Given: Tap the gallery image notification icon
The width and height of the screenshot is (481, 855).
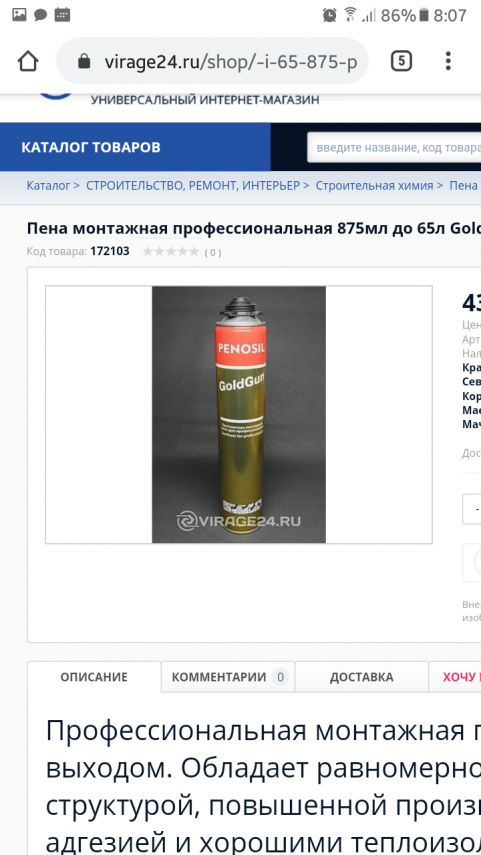Looking at the screenshot, I should (19, 15).
